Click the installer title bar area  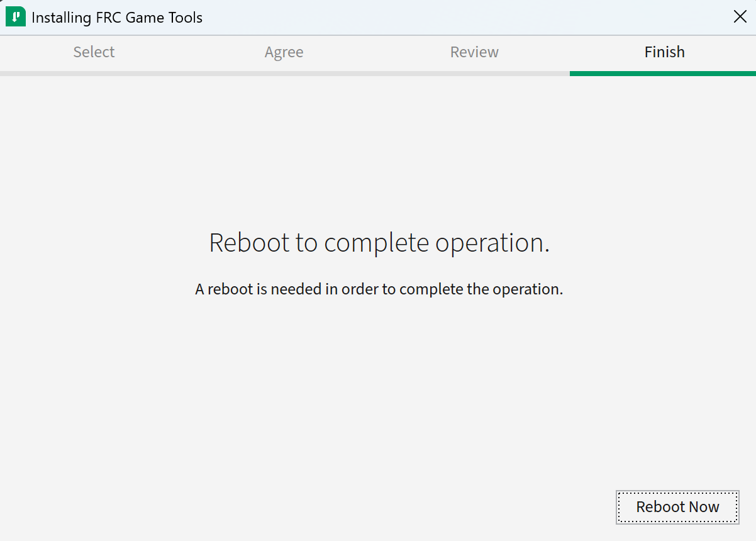377,17
